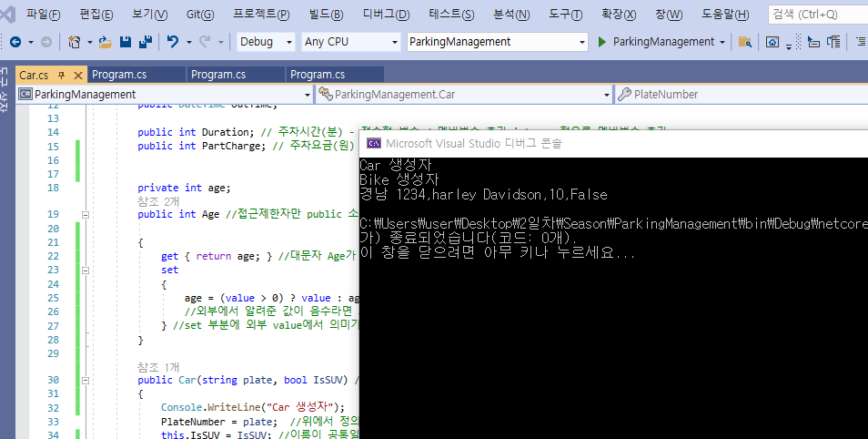Toggle the pin on the Car.cs tab
The width and height of the screenshot is (868, 439).
62,75
